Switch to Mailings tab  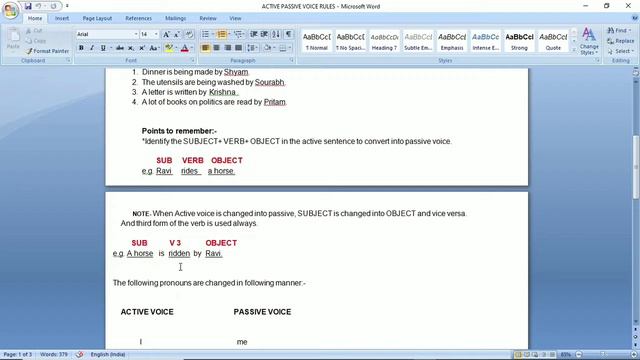176,18
